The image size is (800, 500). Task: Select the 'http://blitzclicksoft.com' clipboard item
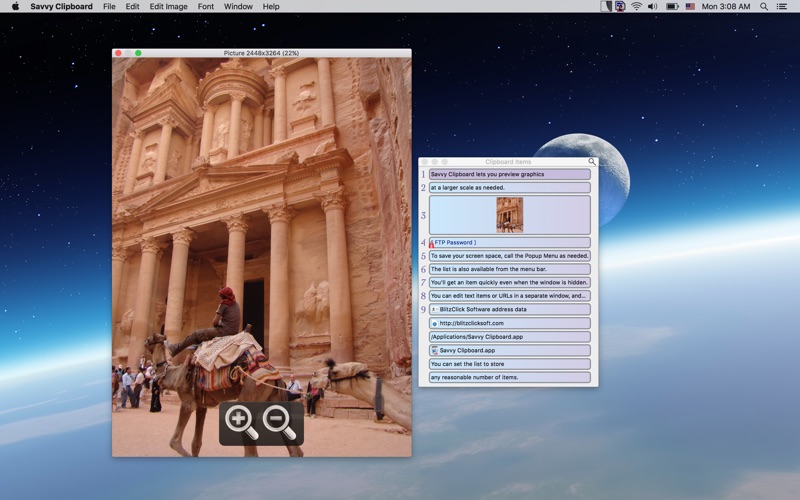510,323
